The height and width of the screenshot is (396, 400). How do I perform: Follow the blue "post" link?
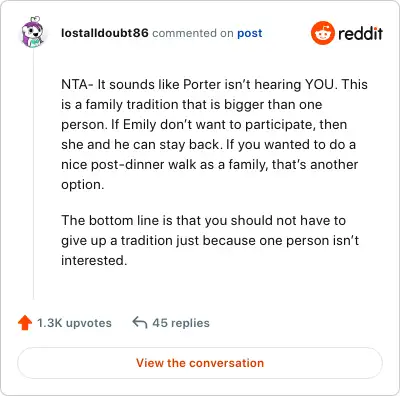(x=250, y=33)
